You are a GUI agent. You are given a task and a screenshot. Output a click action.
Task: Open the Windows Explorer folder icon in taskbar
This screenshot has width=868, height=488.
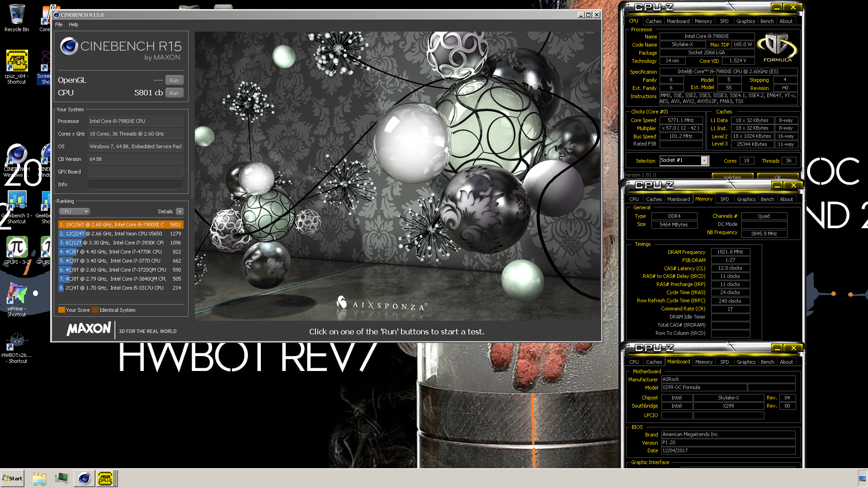[39, 479]
